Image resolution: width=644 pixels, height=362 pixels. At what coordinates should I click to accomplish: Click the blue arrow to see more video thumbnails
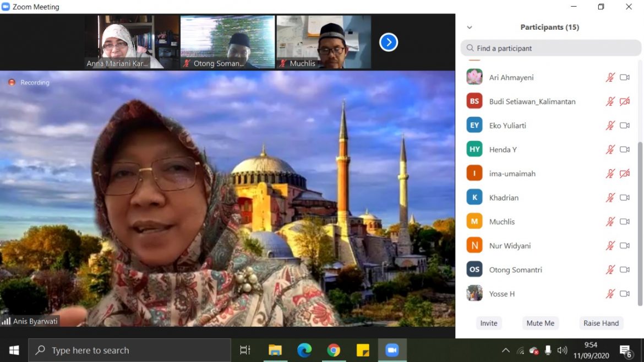[388, 42]
